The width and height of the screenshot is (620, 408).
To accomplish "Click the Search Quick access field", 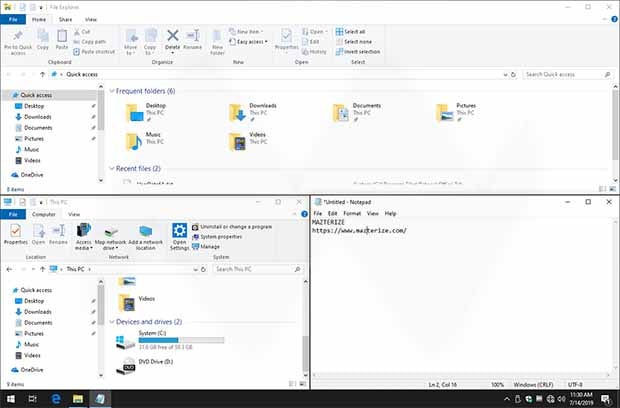I will (568, 74).
